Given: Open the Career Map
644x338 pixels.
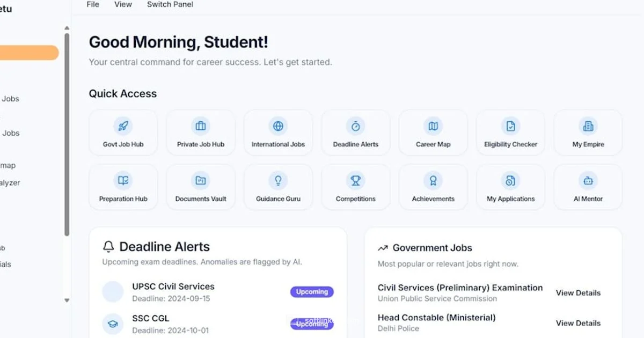Looking at the screenshot, I should [x=433, y=132].
